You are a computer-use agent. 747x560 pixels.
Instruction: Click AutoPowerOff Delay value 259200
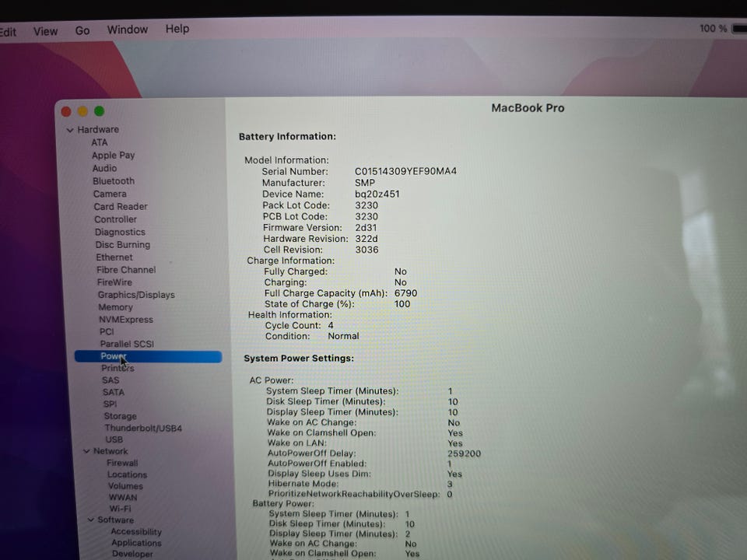point(464,453)
